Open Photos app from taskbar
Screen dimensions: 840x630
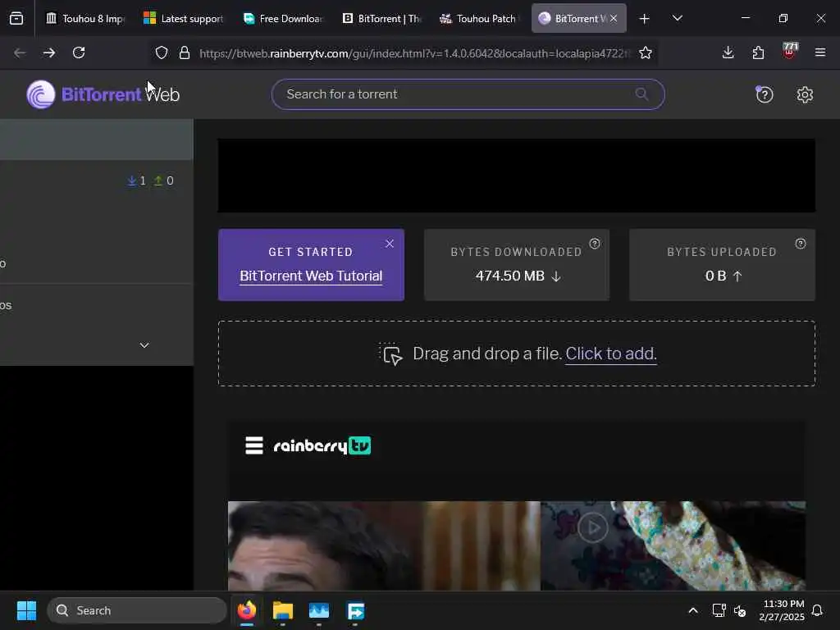tap(319, 610)
